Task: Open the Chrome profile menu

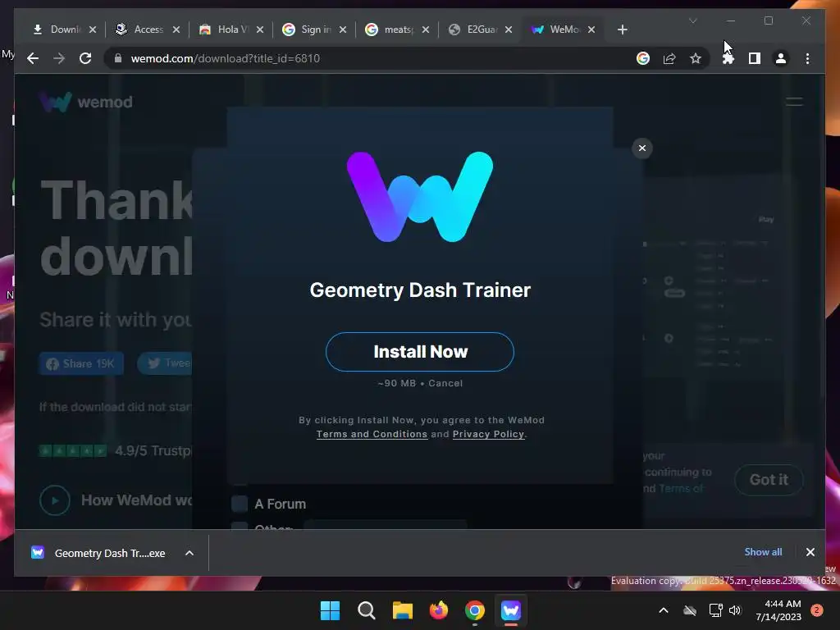Action: pyautogui.click(x=781, y=58)
